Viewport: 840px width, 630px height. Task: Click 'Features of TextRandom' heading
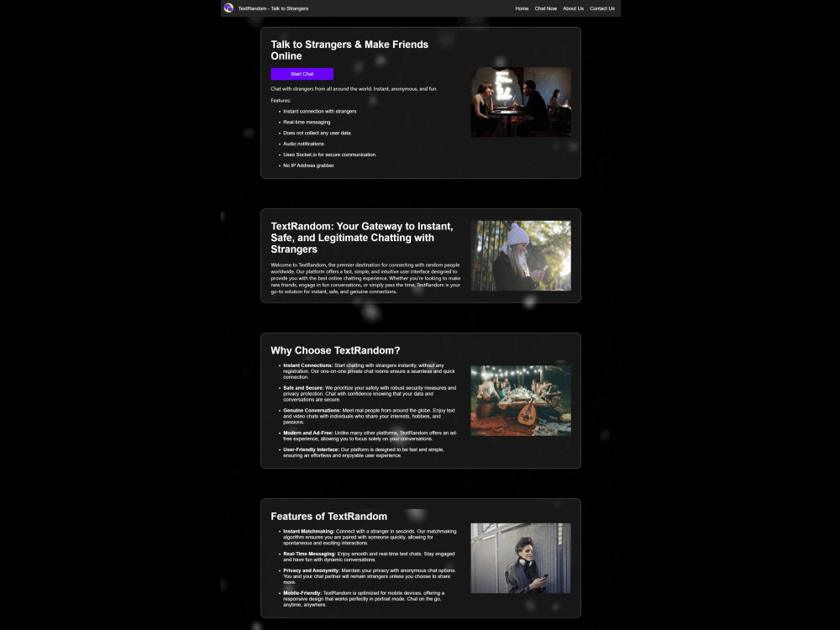pyautogui.click(x=329, y=517)
